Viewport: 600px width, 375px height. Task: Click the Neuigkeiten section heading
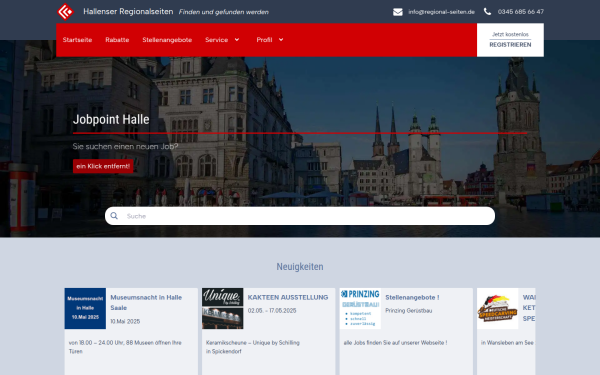tap(300, 267)
